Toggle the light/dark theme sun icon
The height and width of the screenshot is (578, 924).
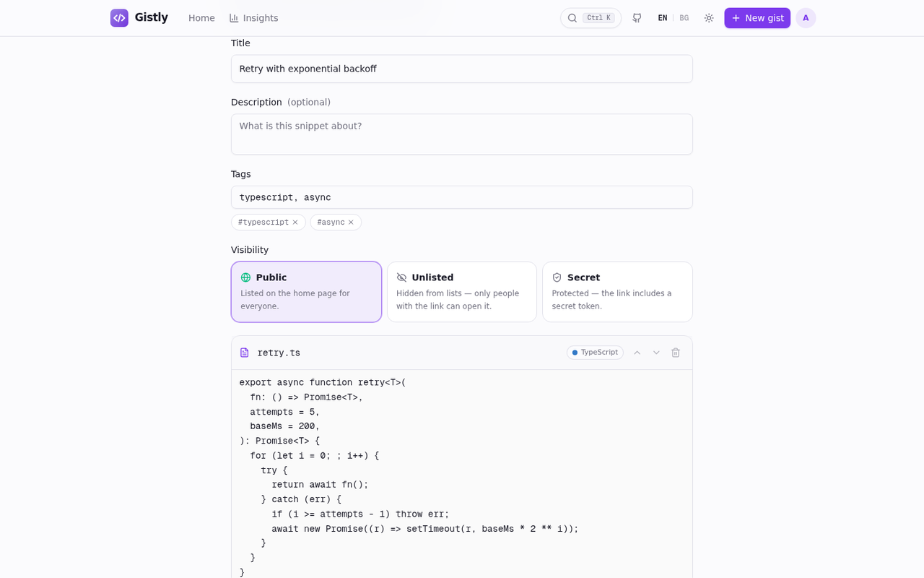(x=709, y=18)
